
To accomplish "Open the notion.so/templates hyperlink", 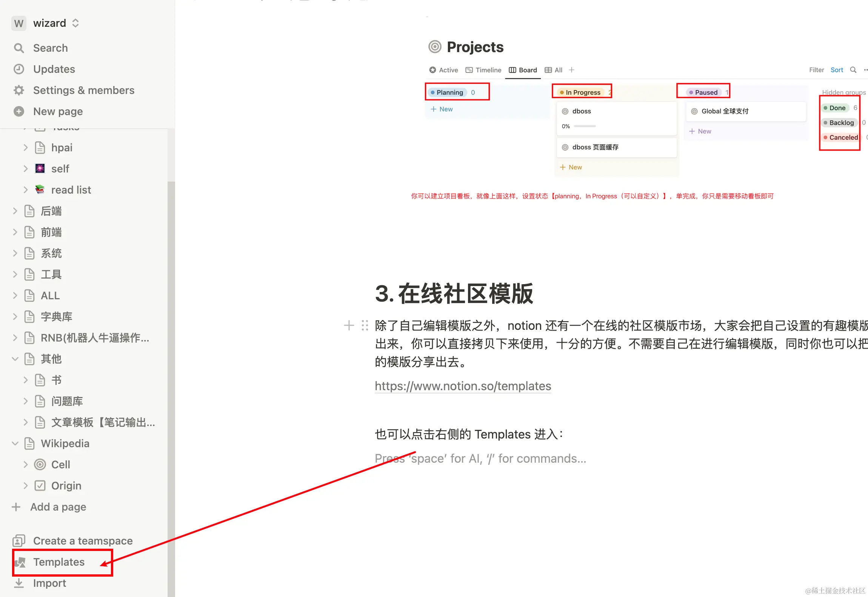I will [463, 386].
